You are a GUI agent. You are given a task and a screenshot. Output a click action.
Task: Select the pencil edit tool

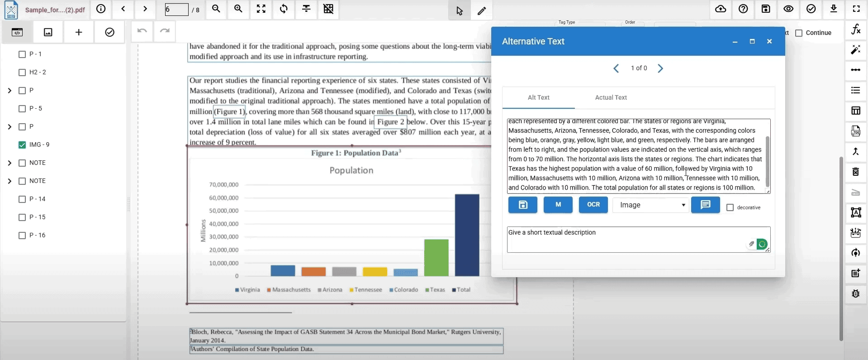(482, 11)
